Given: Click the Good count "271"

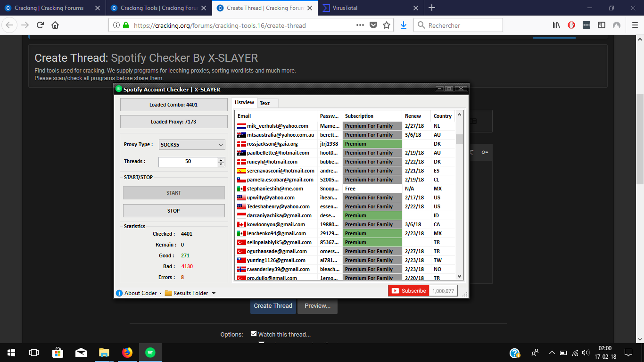Looking at the screenshot, I should [x=185, y=255].
